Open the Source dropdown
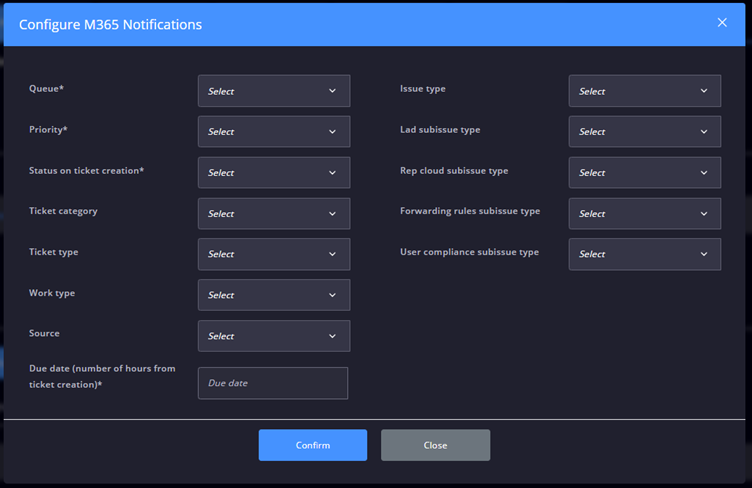 tap(274, 336)
